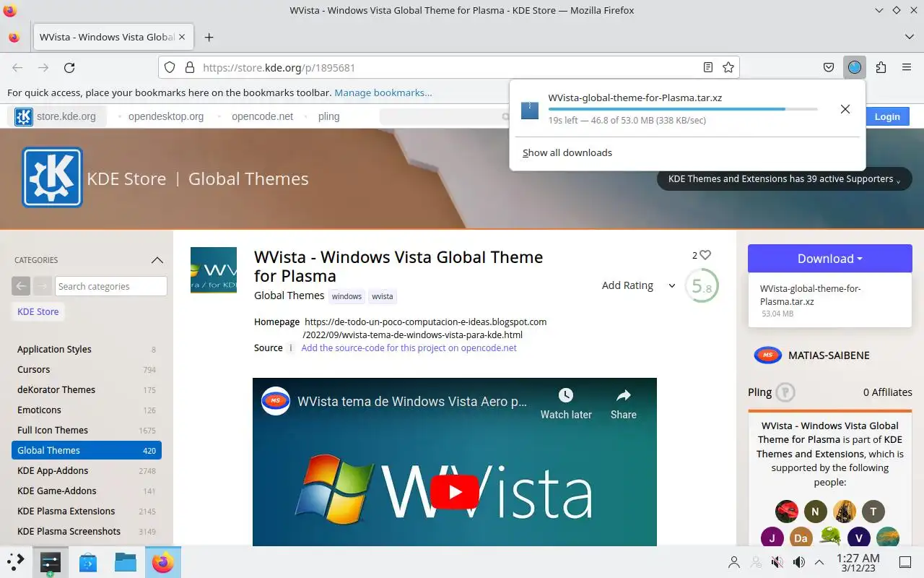Viewport: 924px width, 578px height.
Task: Toggle reader view in address bar
Action: click(x=708, y=67)
